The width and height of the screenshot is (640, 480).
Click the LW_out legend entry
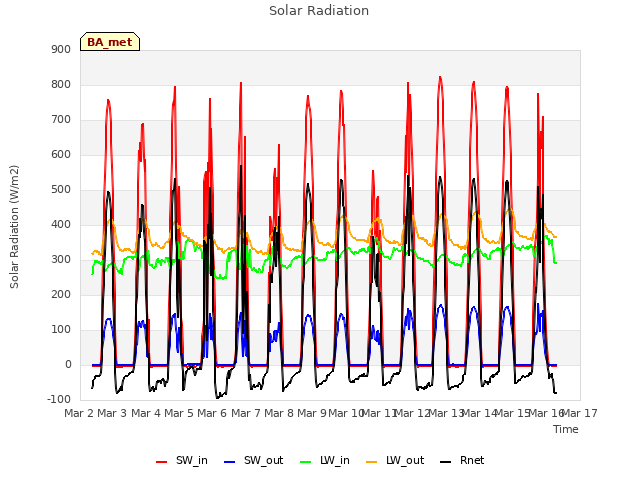click(x=395, y=460)
